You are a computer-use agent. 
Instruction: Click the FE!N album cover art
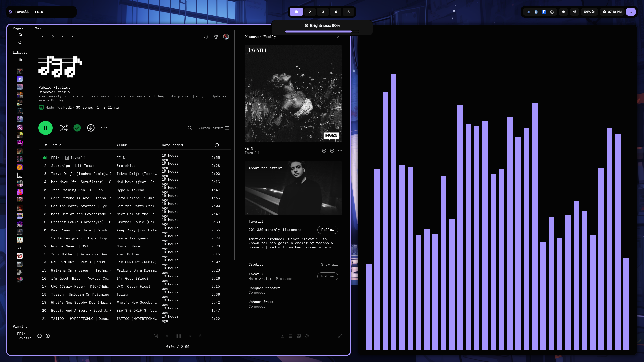click(293, 94)
